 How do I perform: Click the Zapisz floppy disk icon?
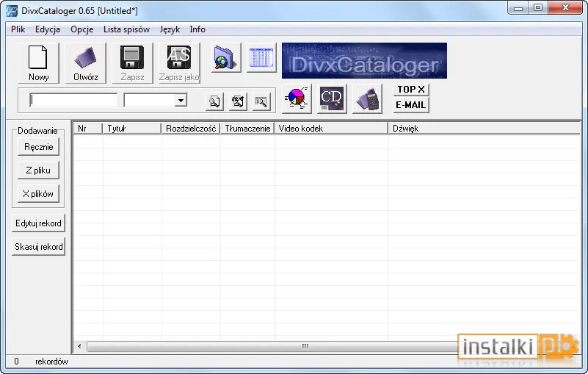coord(132,62)
